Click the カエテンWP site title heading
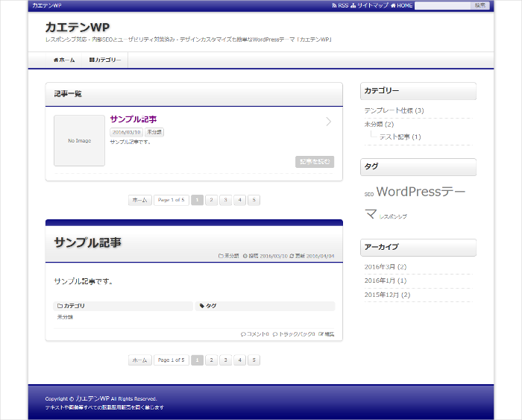 (x=78, y=28)
